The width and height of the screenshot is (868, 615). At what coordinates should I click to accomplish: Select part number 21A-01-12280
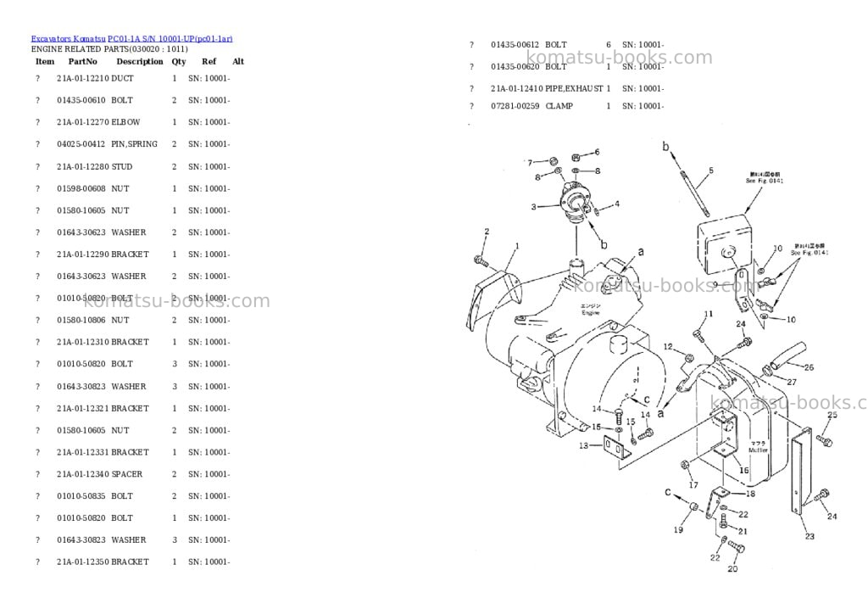(x=83, y=167)
